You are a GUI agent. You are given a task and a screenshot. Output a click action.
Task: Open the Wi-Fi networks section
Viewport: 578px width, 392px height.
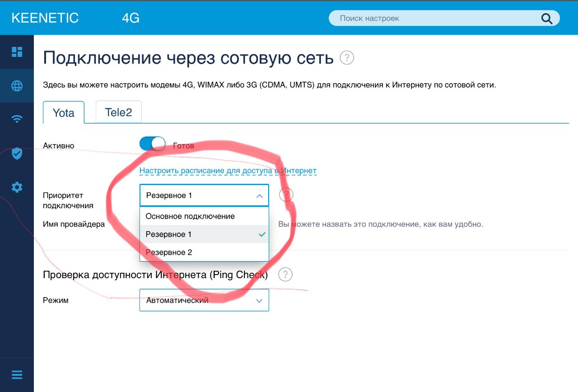pos(17,119)
